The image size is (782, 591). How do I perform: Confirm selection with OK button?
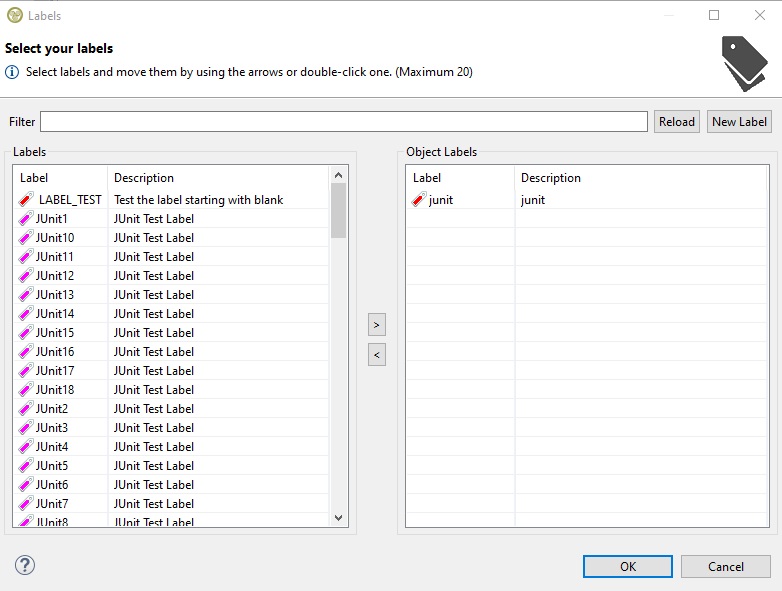tap(627, 566)
